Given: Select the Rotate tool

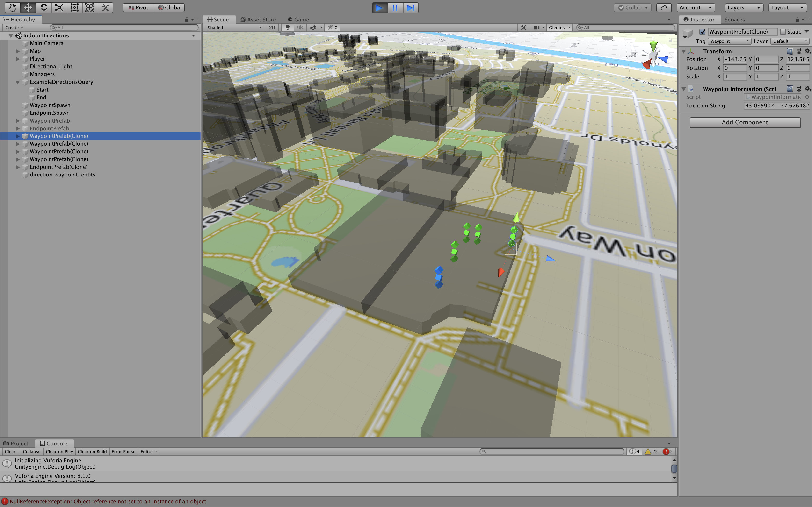Looking at the screenshot, I should point(43,7).
